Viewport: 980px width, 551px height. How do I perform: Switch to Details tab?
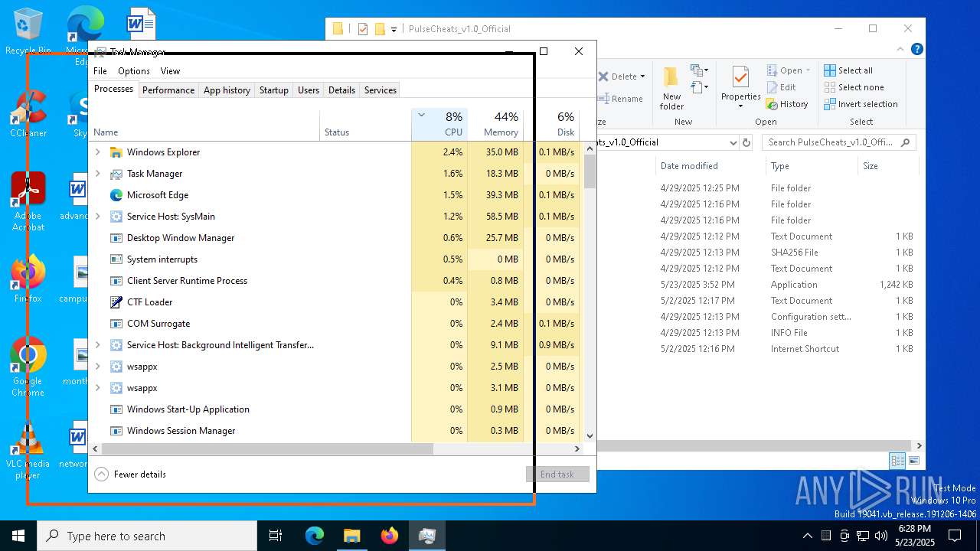[x=341, y=90]
